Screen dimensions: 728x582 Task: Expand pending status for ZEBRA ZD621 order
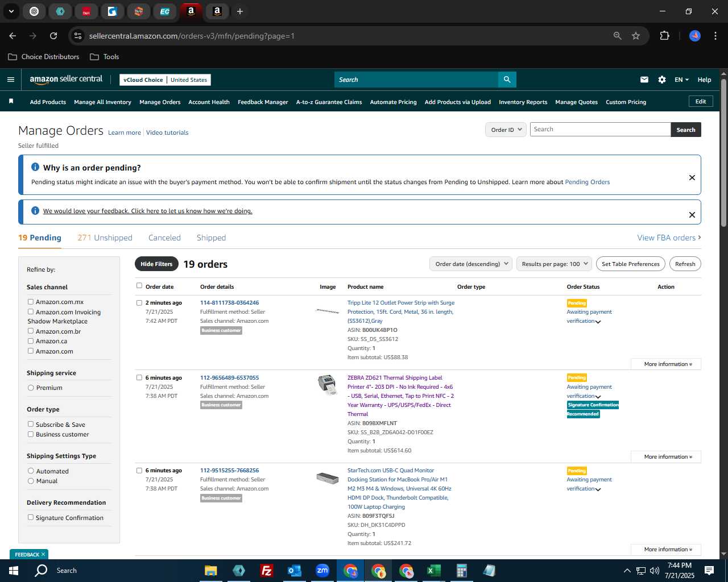[x=598, y=397]
